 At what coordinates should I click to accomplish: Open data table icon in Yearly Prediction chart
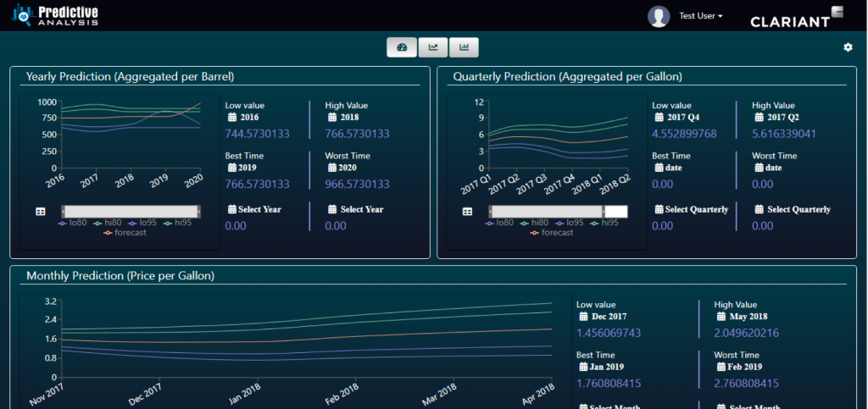[41, 212]
